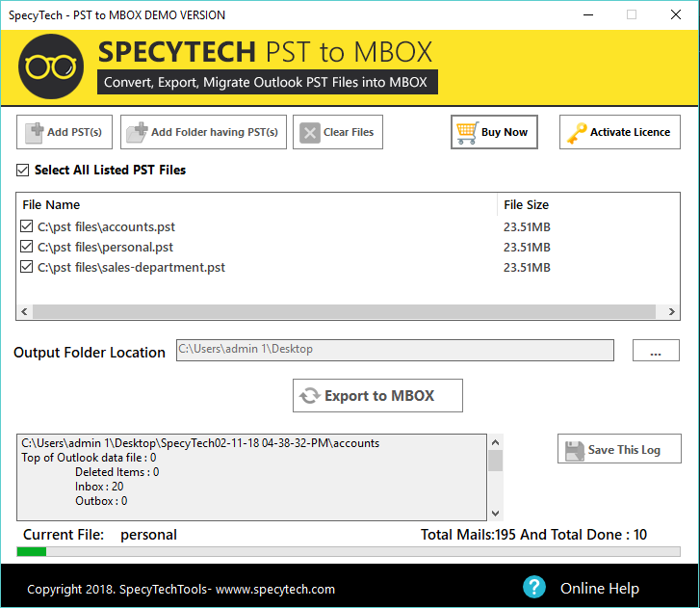Click the log line 'Inbox : 20'
The height and width of the screenshot is (608, 700).
pos(99,487)
